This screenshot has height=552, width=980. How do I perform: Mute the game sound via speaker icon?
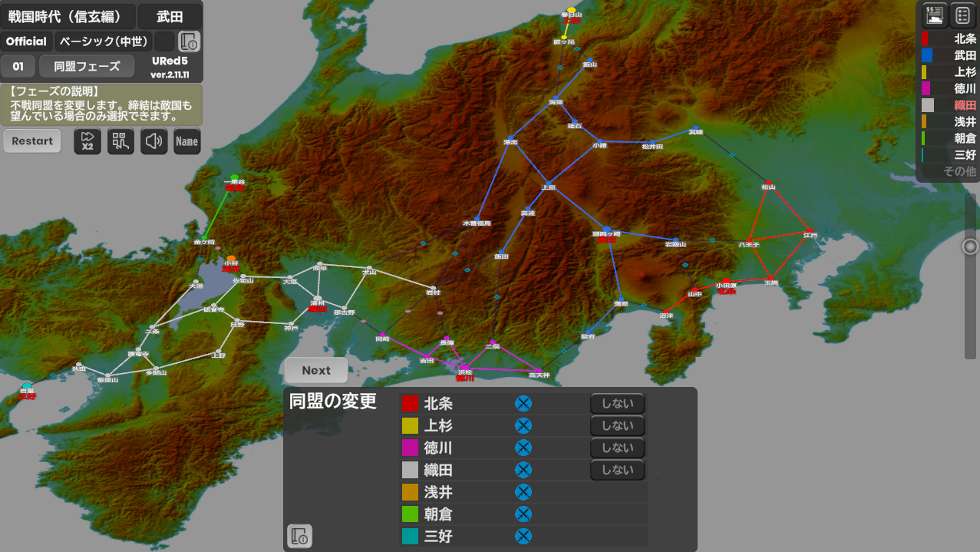click(x=153, y=141)
